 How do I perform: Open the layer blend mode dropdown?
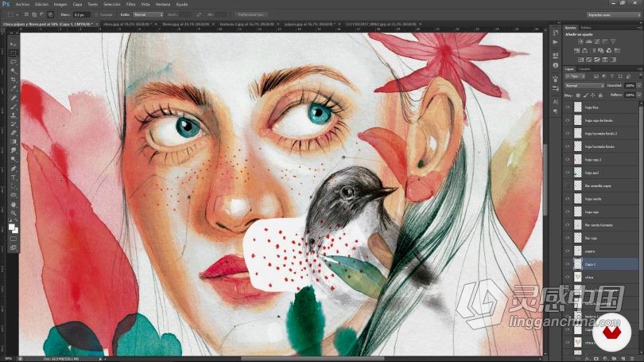click(584, 85)
